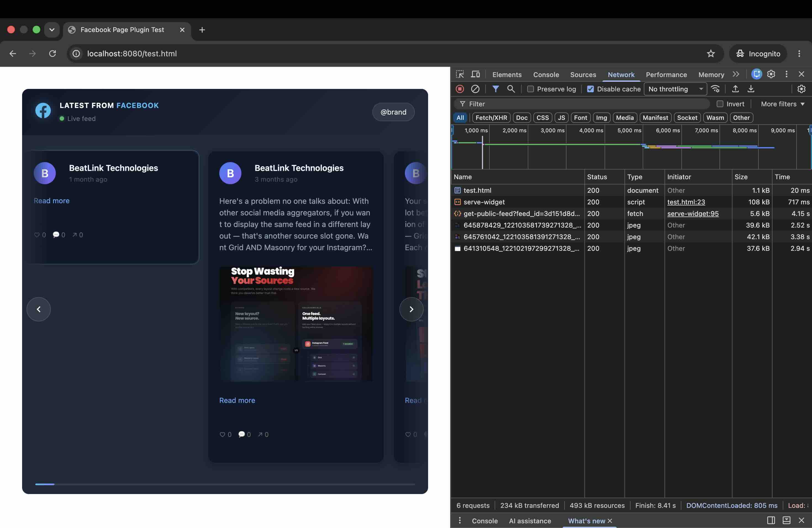Filter requests by Font type
The image size is (812, 528).
[x=580, y=118]
